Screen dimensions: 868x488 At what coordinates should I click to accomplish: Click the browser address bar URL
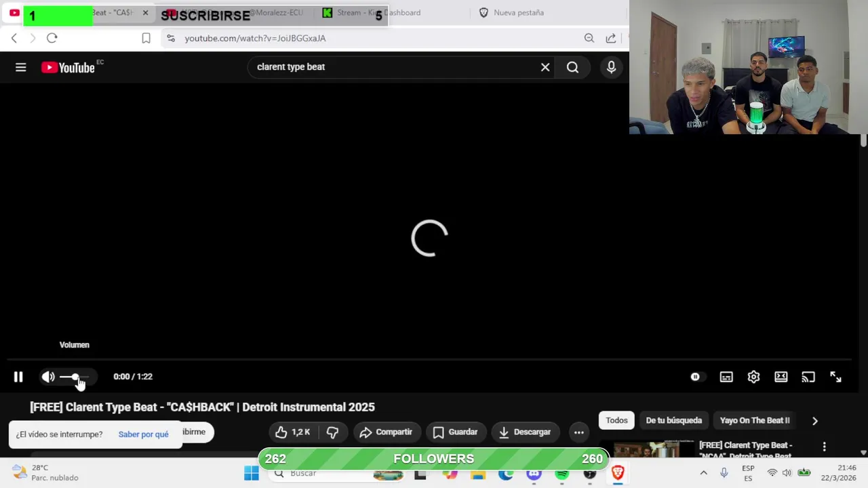(x=255, y=39)
